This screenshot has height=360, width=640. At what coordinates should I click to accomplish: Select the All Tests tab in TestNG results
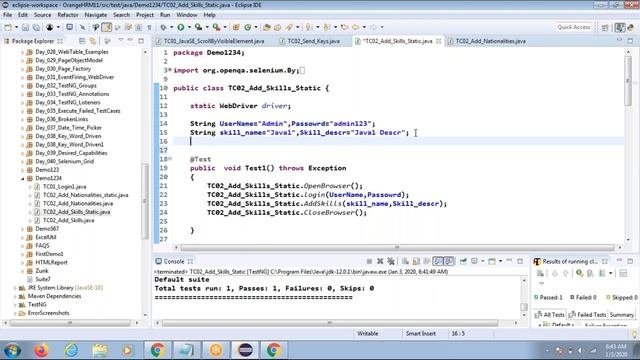(550, 315)
